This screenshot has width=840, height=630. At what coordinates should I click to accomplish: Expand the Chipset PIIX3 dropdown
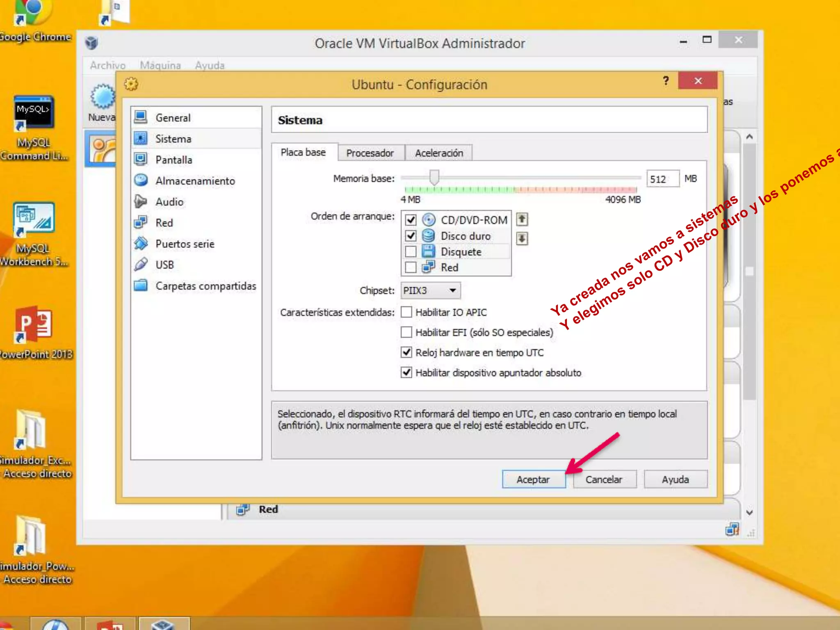tap(430, 290)
